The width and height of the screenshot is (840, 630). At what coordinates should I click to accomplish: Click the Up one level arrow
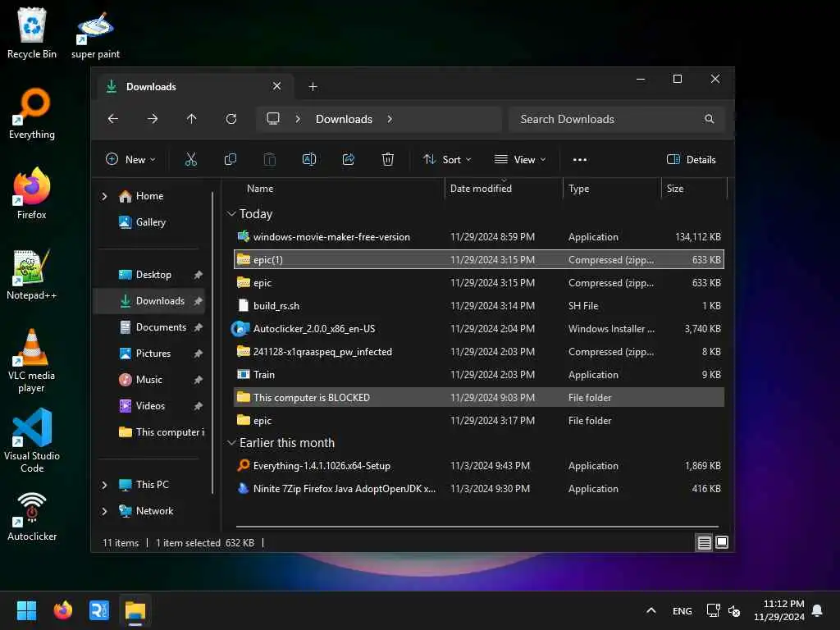click(x=192, y=119)
